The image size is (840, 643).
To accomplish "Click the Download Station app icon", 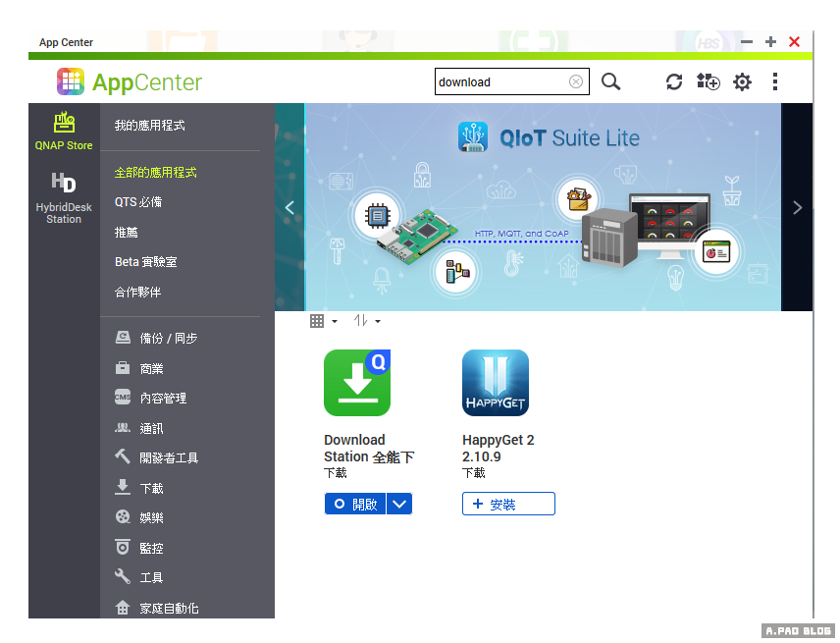I will [x=357, y=383].
